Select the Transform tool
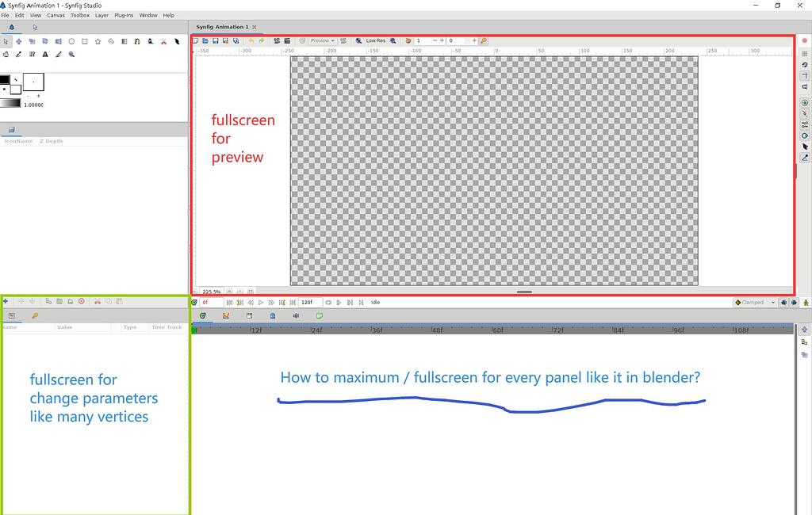 [x=6, y=41]
